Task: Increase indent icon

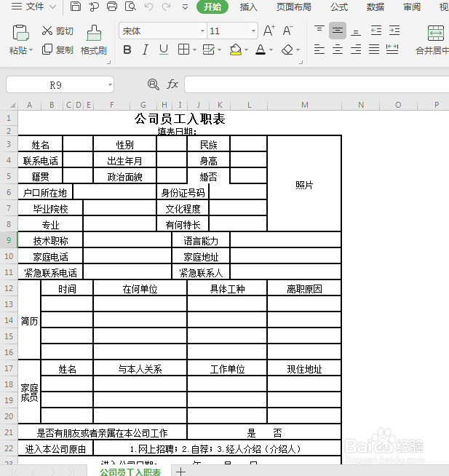Action: click(394, 31)
